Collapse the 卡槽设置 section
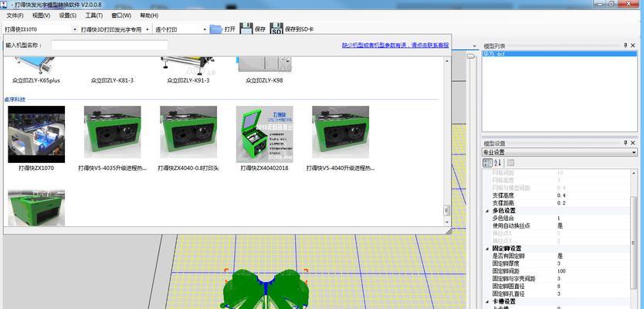Screen dimensions: 644x309 coord(487,301)
